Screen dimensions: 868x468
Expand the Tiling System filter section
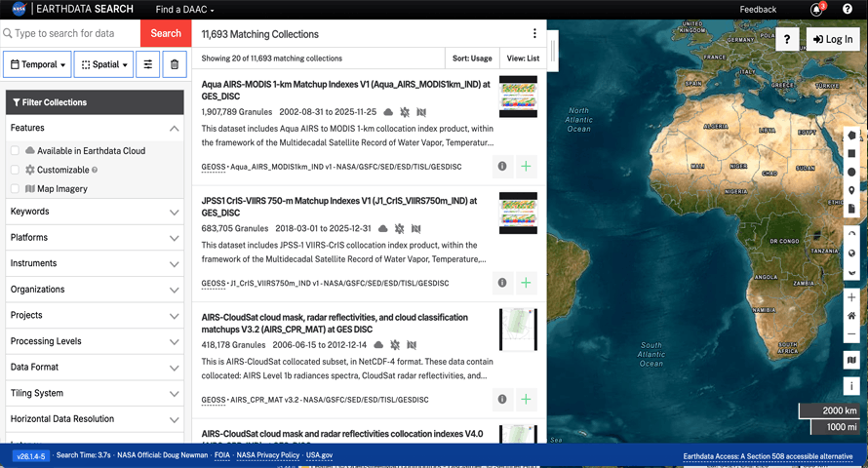(95, 393)
